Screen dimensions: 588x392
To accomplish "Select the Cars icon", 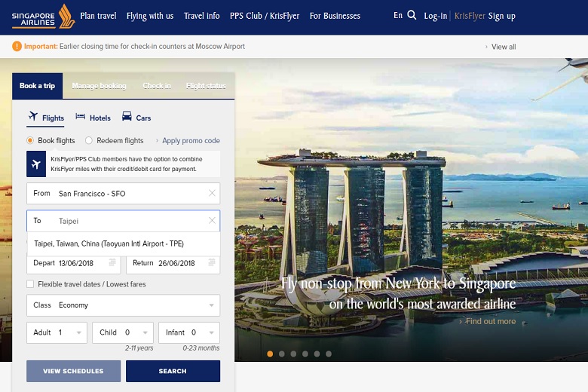I will [127, 117].
